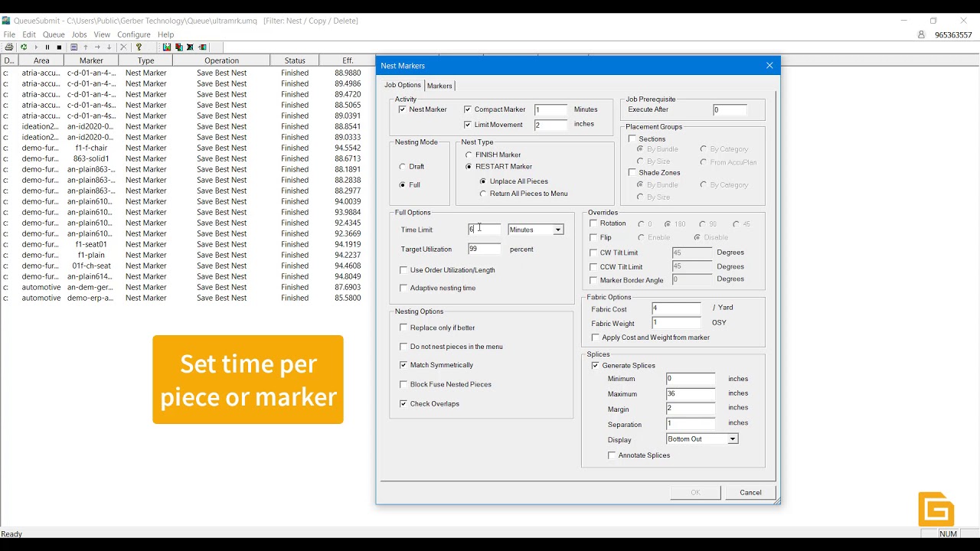Viewport: 980px width, 551px height.
Task: Open the Jobs menu
Action: coord(80,34)
